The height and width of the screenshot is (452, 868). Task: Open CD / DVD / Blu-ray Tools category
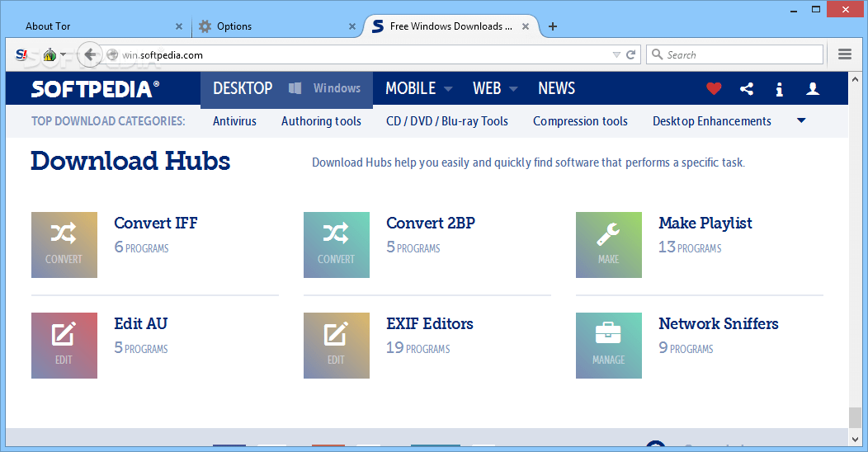446,121
